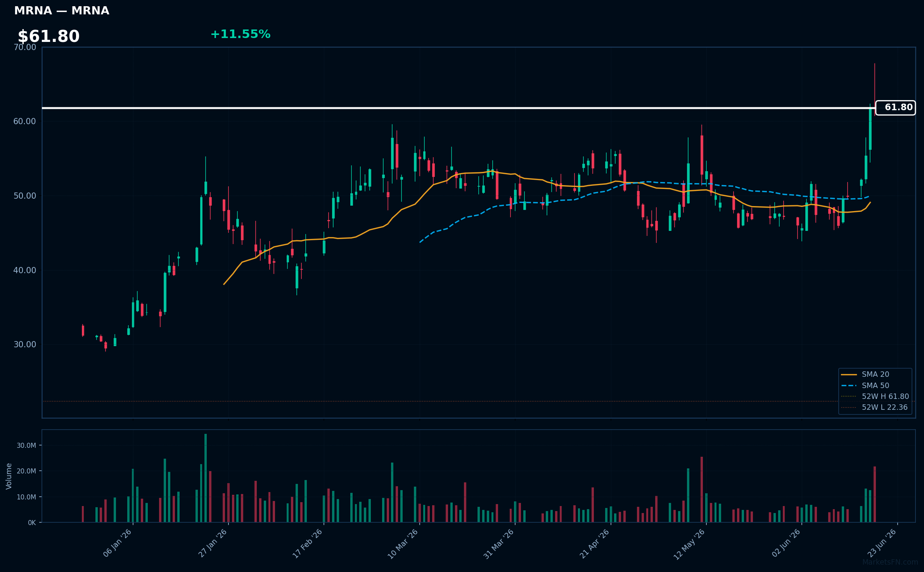Viewport: 924px width, 572px height.
Task: Click the 21 Apr '26 date label
Action: point(595,544)
